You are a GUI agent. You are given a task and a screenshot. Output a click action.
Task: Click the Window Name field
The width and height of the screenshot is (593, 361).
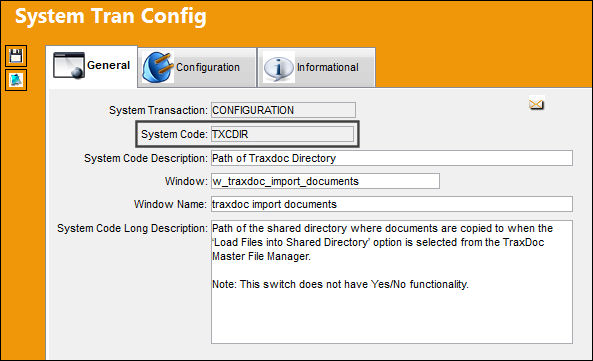(392, 204)
